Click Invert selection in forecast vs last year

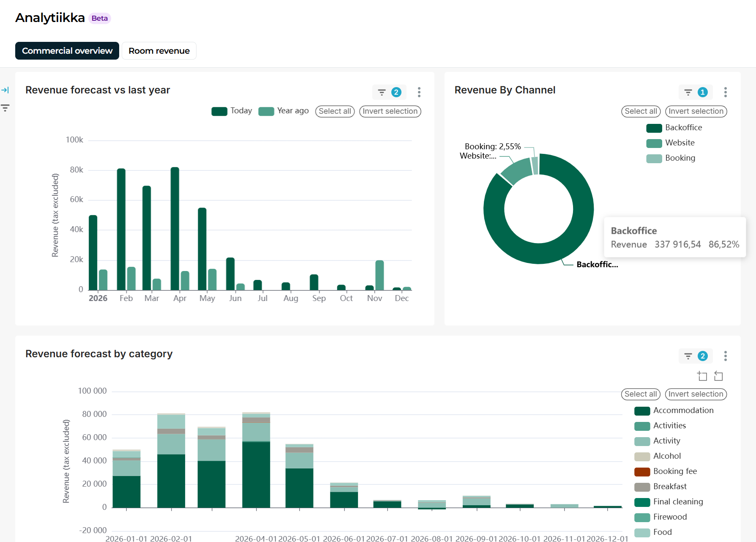click(390, 111)
